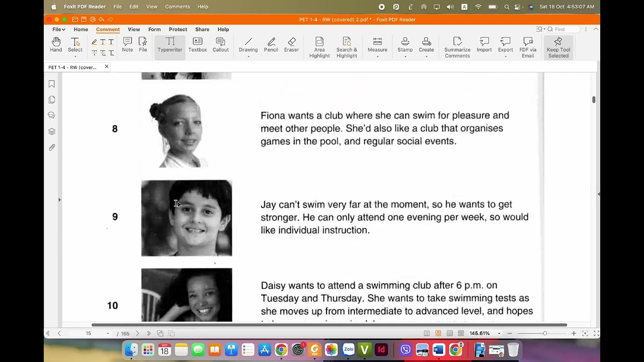Expand the Select tool dropdown arrow

pyautogui.click(x=75, y=56)
